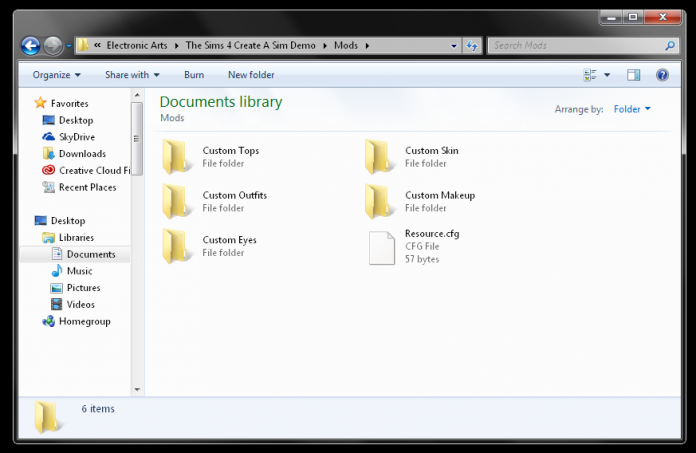The image size is (696, 453).
Task: Click Burn in the toolbar
Action: point(194,75)
